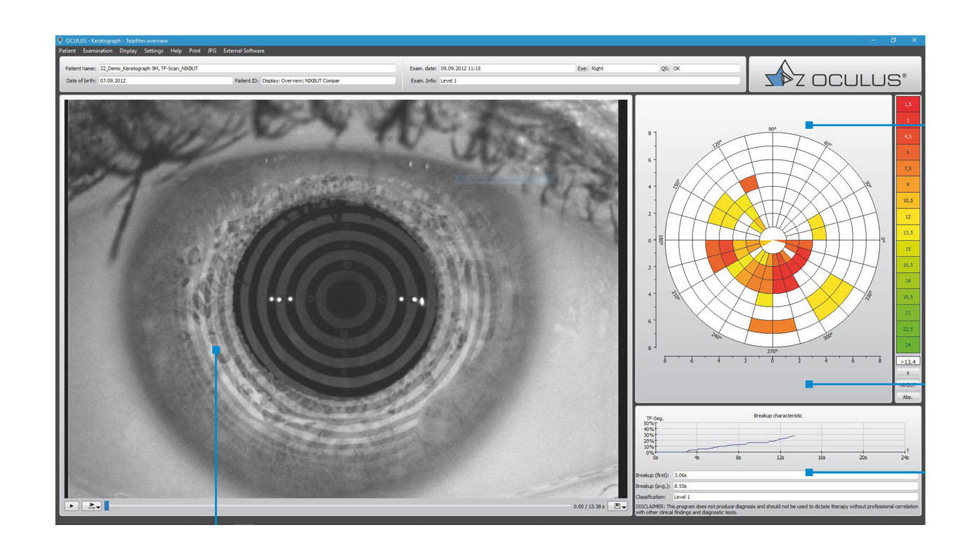Click the Breakup characteristic graph
Image resolution: width=980 pixels, height=560 pixels.
tap(778, 436)
